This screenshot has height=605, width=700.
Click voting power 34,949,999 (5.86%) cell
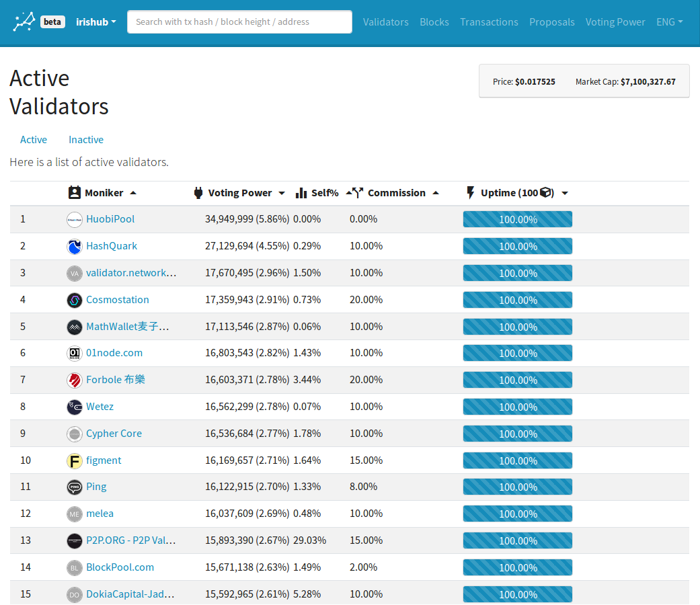pos(247,219)
